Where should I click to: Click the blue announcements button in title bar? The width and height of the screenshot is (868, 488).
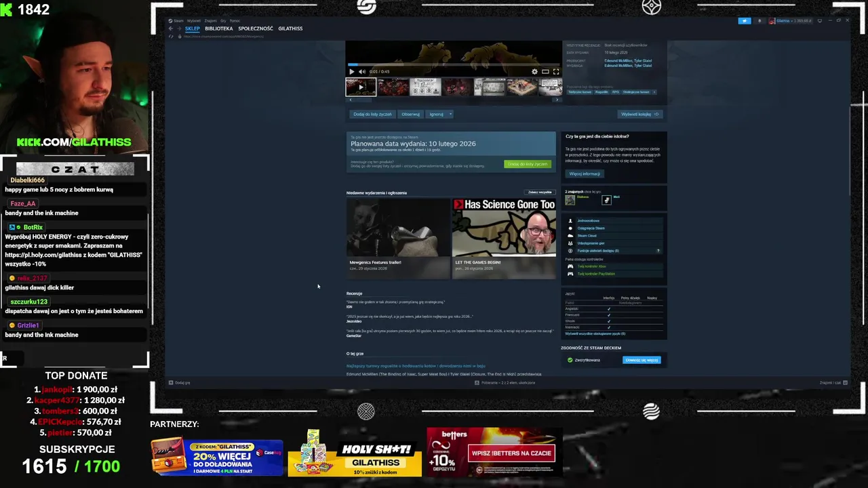(x=744, y=21)
